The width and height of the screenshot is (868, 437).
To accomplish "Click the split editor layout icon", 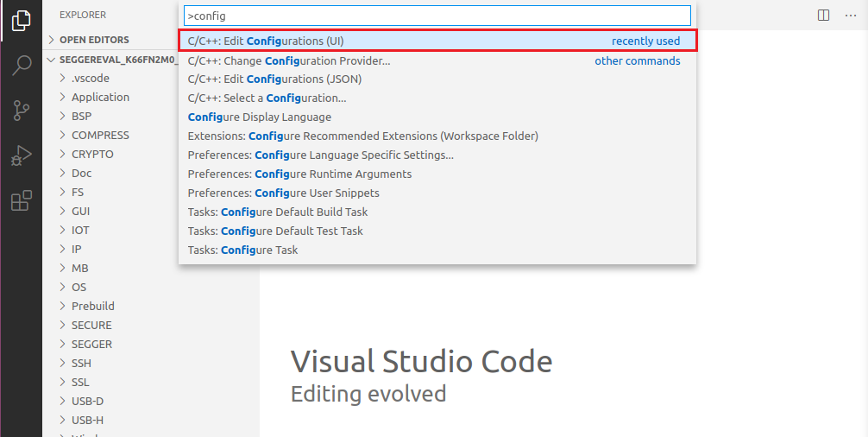I will [824, 16].
